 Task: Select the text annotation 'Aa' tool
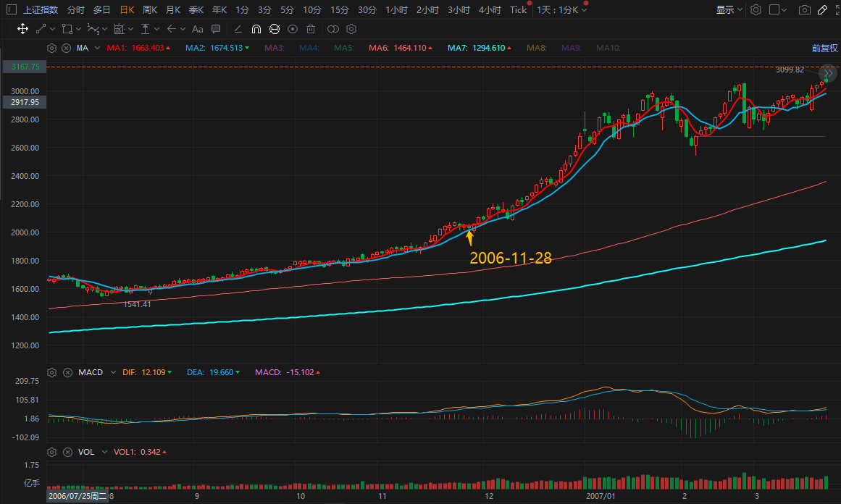point(196,29)
